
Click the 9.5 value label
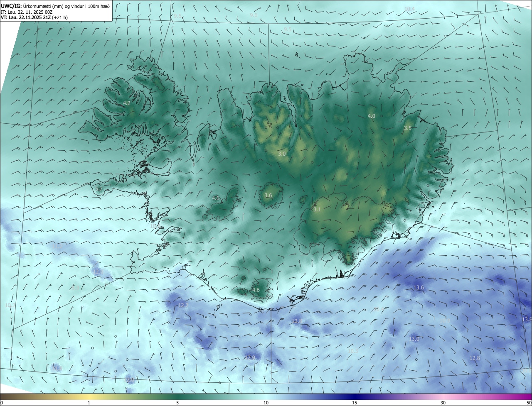click(x=288, y=29)
